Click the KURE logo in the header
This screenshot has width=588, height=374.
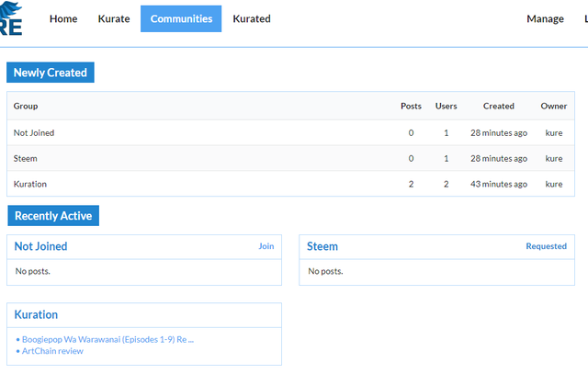(x=11, y=18)
